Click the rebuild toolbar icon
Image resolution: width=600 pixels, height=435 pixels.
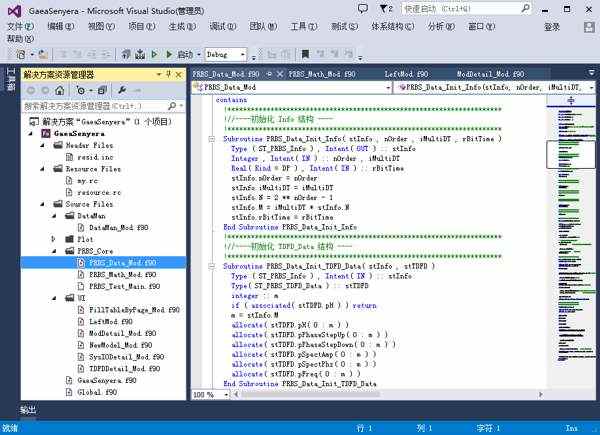(140, 54)
